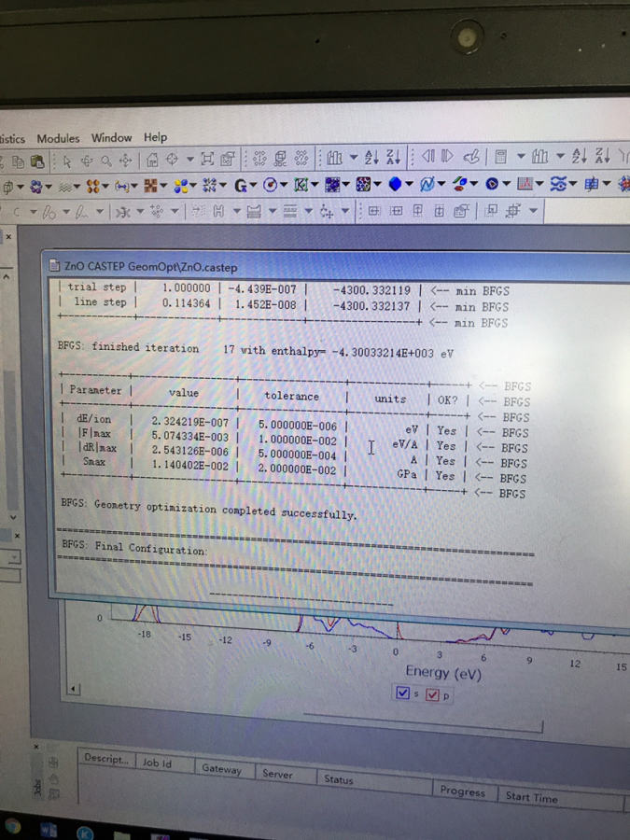Expand dropdown beside blue crystal polyhedron icon

pos(410,185)
